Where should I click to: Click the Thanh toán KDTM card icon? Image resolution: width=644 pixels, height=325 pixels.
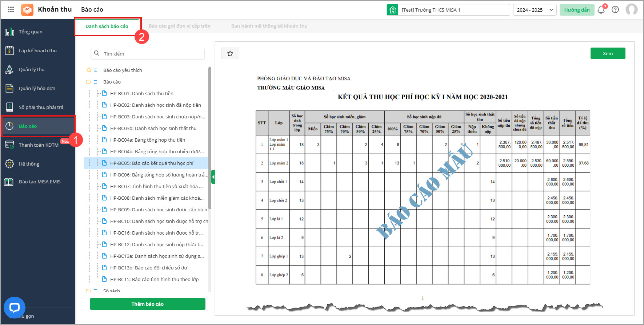pos(9,145)
